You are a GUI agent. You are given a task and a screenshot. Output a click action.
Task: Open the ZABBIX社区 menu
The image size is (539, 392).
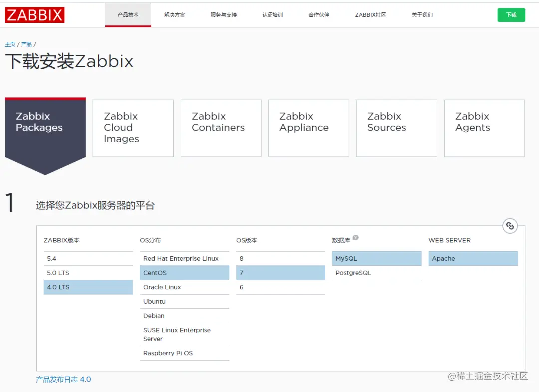[370, 15]
